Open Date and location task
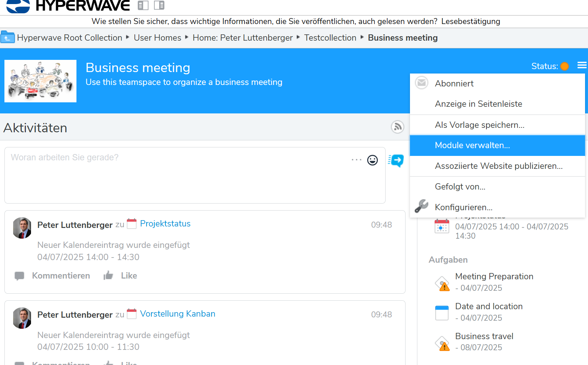This screenshot has height=365, width=588. tap(489, 306)
